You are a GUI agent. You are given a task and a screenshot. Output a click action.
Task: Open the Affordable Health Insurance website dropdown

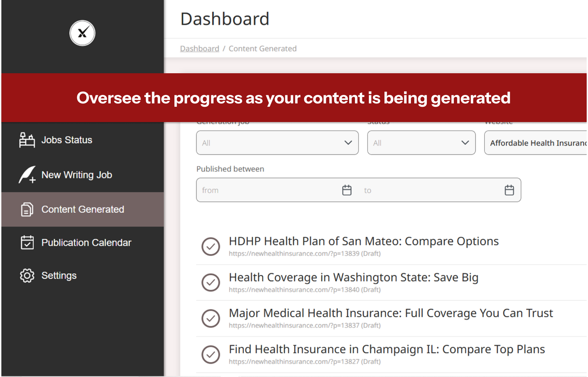[536, 143]
